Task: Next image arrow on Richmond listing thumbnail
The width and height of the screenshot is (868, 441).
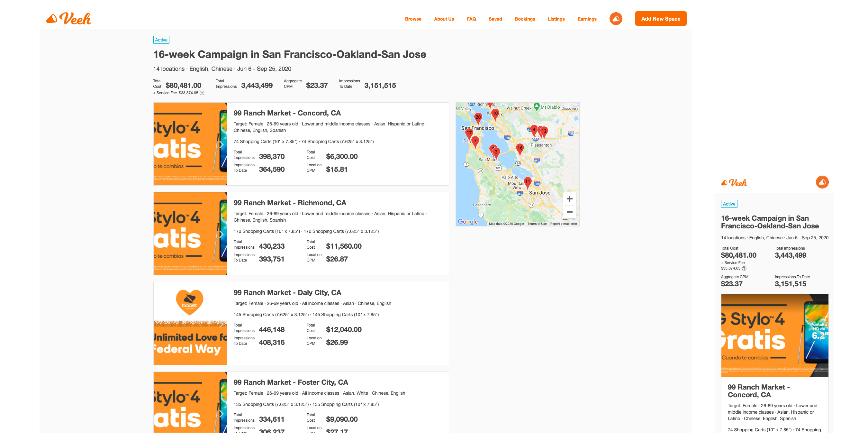Action: 222,234
